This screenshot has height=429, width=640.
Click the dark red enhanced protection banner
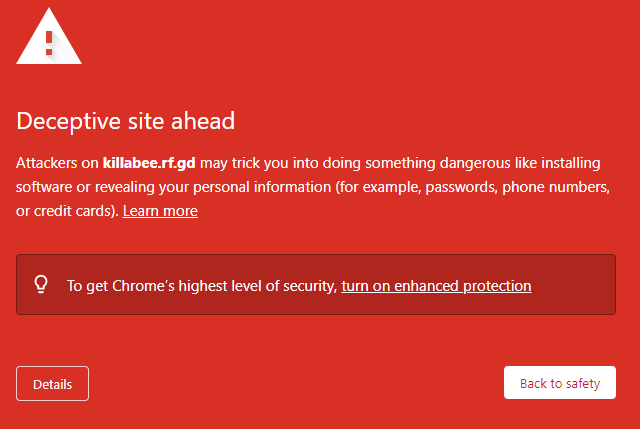pyautogui.click(x=316, y=285)
